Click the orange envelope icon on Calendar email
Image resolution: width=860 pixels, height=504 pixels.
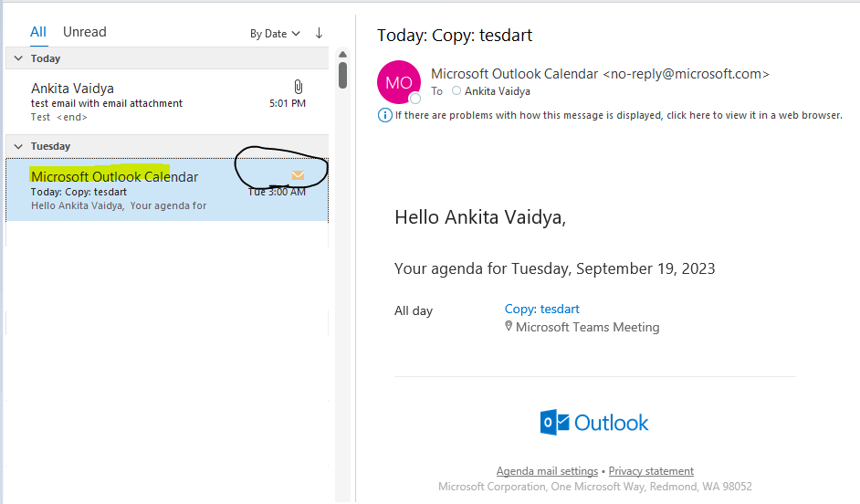298,175
